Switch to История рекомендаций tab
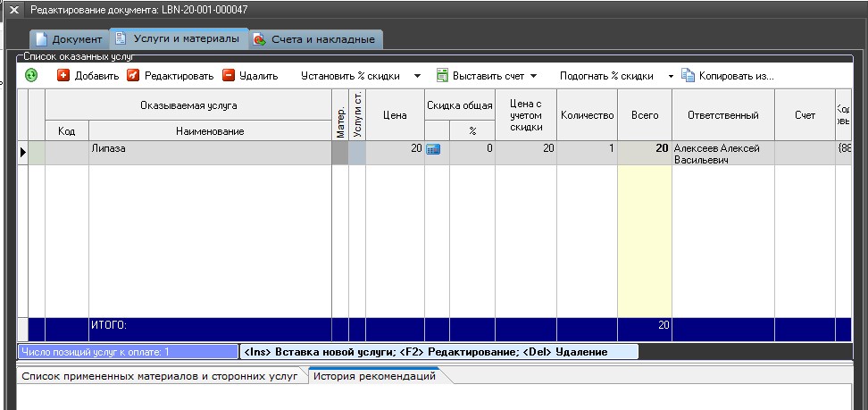 pos(375,376)
